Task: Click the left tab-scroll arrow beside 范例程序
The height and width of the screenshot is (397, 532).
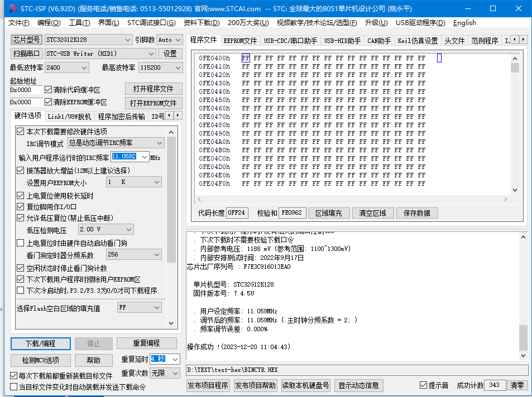Action: point(515,40)
